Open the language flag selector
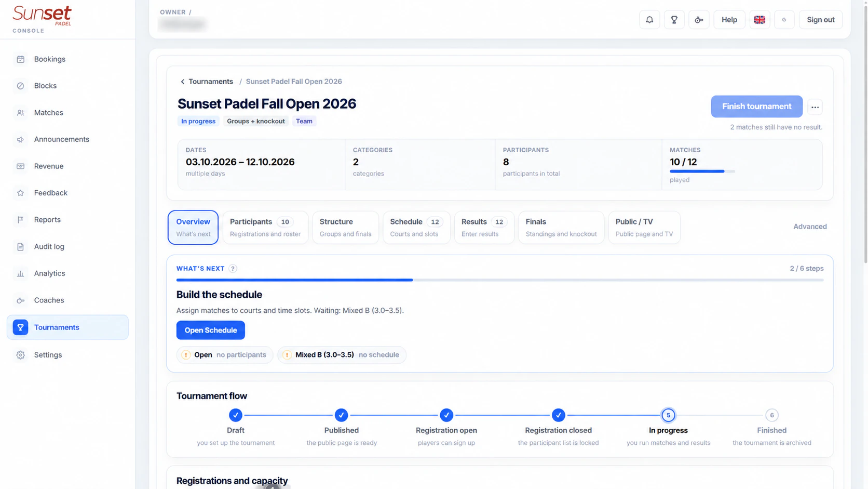 coord(759,20)
